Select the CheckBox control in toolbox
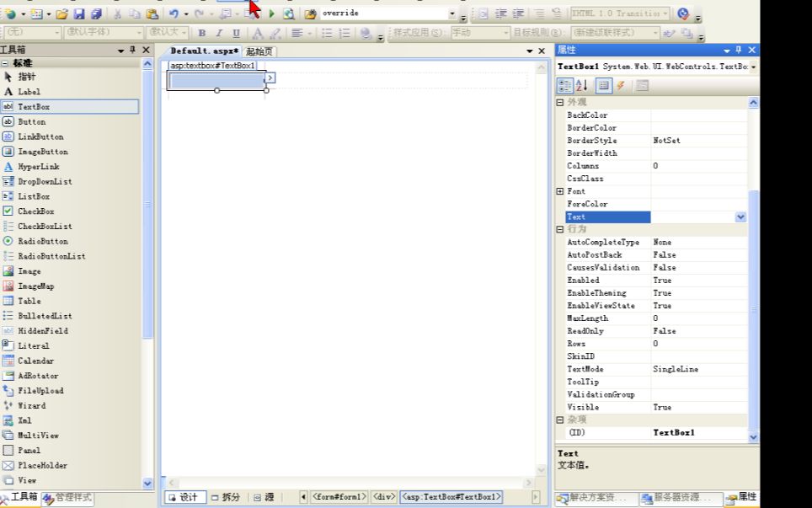 tap(35, 211)
